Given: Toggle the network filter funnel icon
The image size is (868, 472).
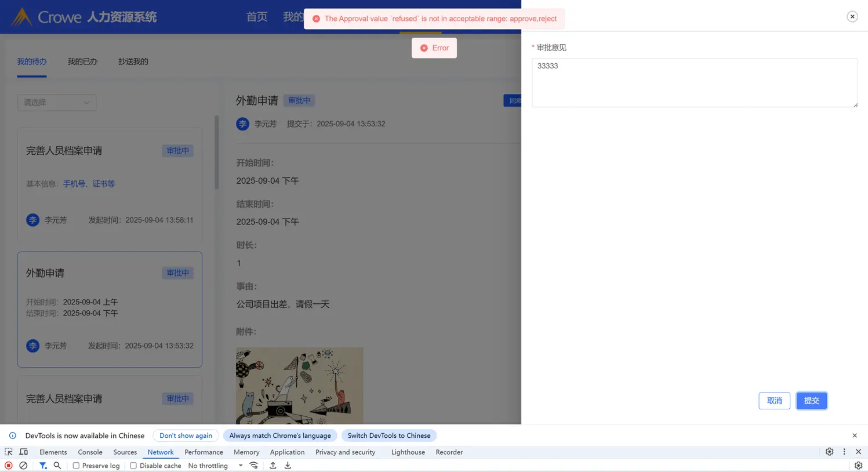Looking at the screenshot, I should click(x=43, y=466).
